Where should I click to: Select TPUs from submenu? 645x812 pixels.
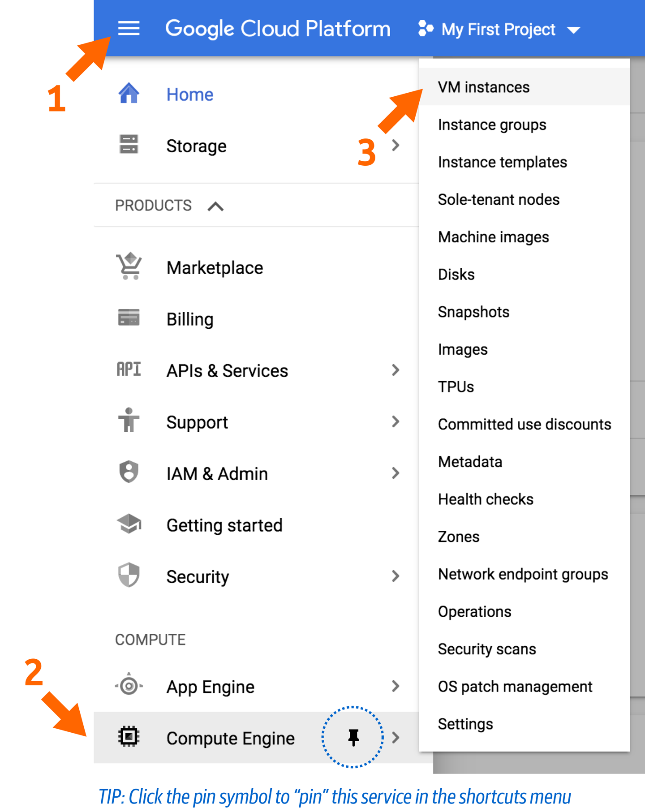coord(525,387)
